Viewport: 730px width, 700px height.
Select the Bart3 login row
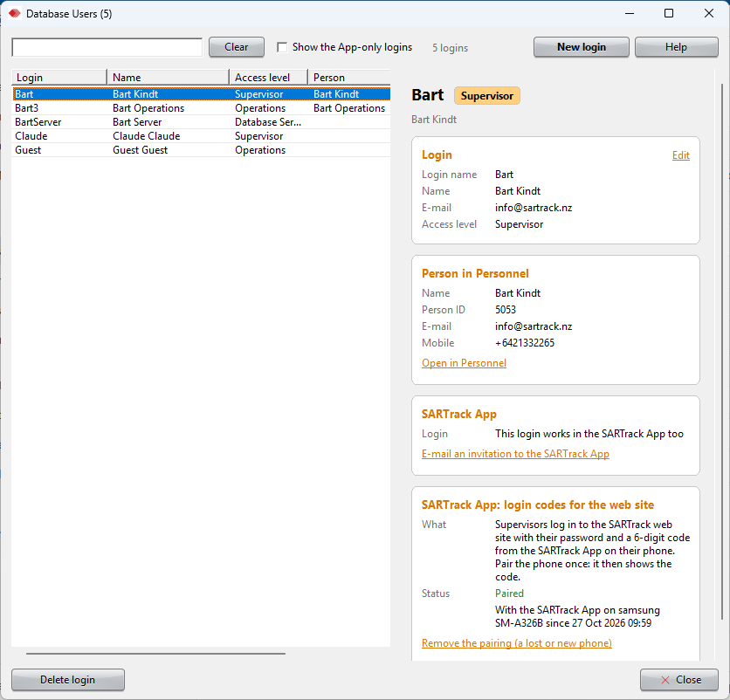(x=201, y=108)
